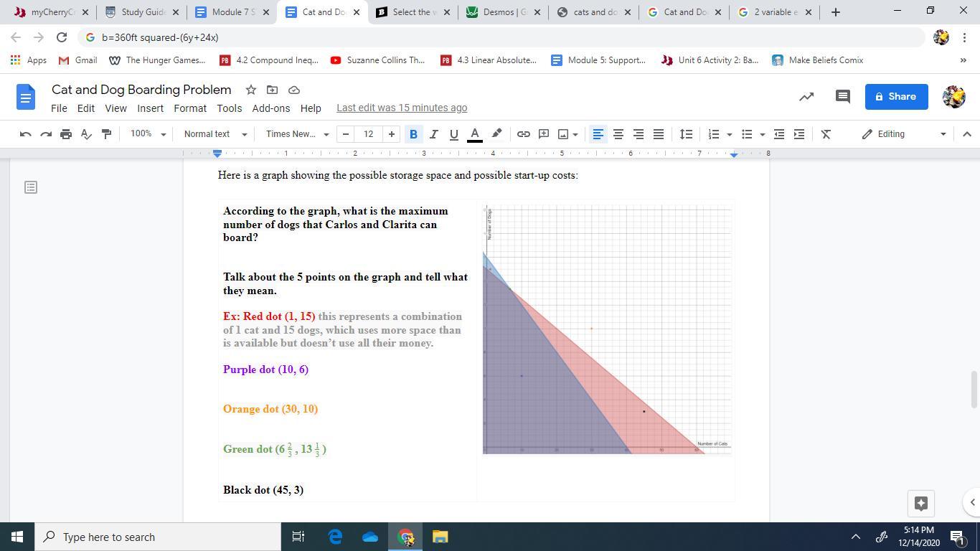Viewport: 980px width, 551px height.
Task: Select center text alignment
Action: [618, 134]
